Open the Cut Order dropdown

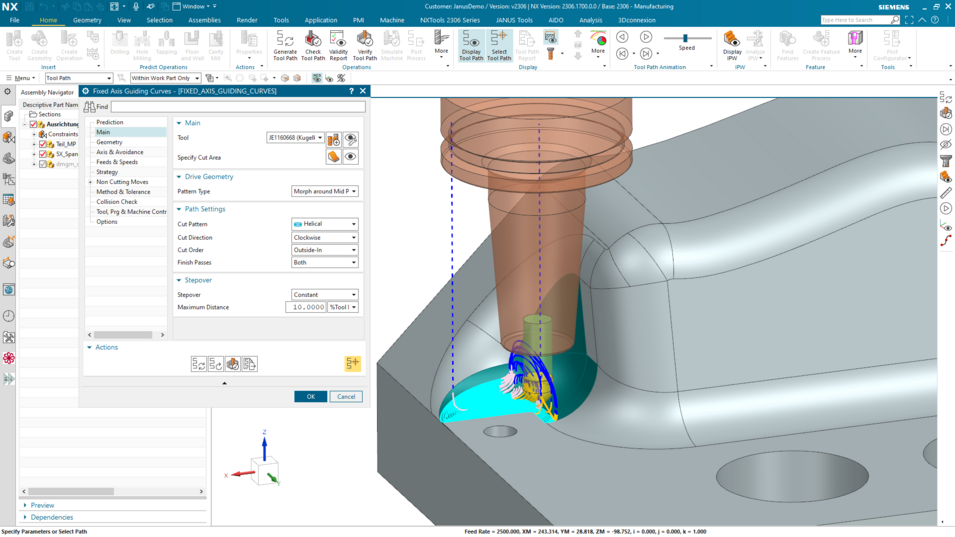pos(325,250)
